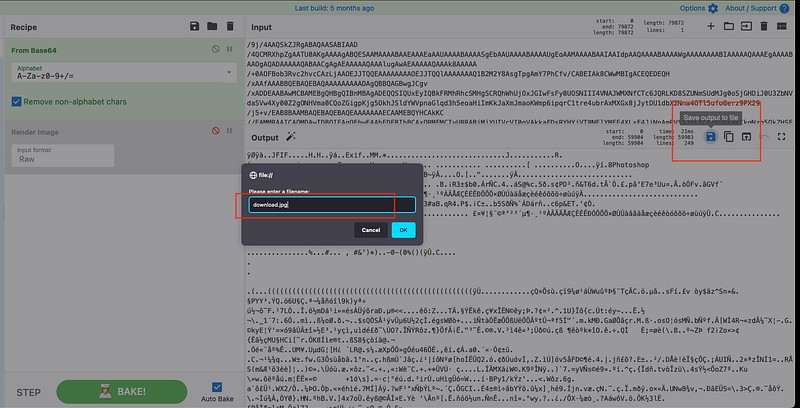Replace input with output icon

[746, 137]
